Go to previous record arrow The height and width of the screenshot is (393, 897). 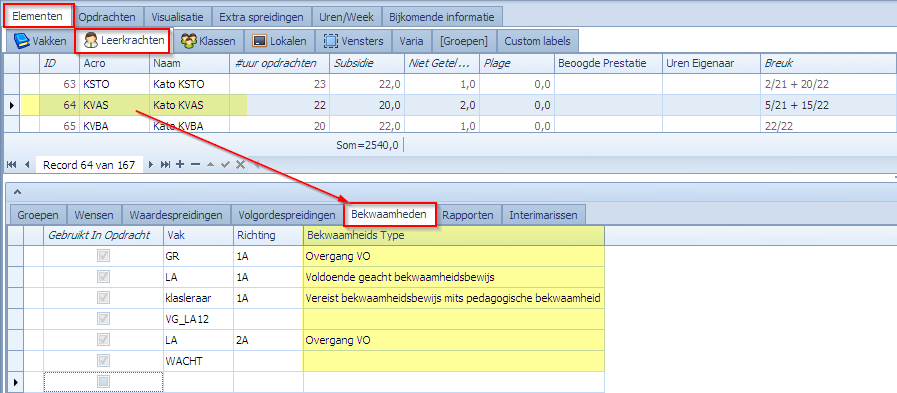26,165
